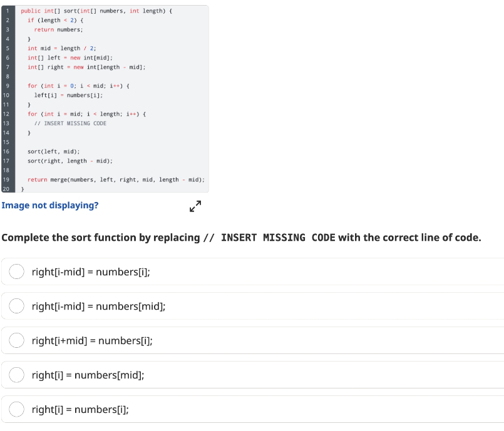Choose the right[i+mid] = numbers[i]; radio option
Viewport: 504px width, 431px height.
16,340
